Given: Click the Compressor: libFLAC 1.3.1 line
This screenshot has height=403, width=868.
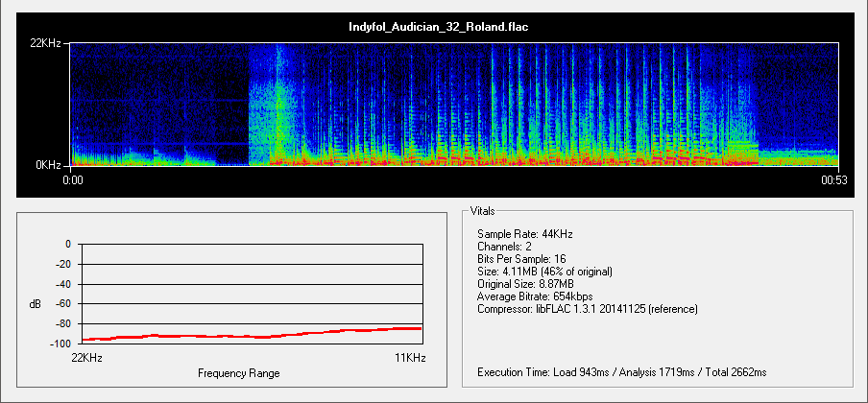Looking at the screenshot, I should point(587,309).
